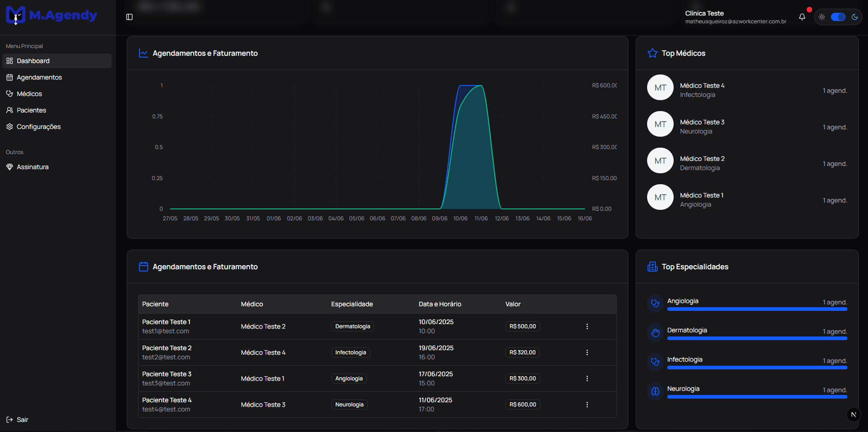The image size is (868, 432).
Task: Click the Neurologia brain icon in Top Especialidades
Action: coord(655,391)
